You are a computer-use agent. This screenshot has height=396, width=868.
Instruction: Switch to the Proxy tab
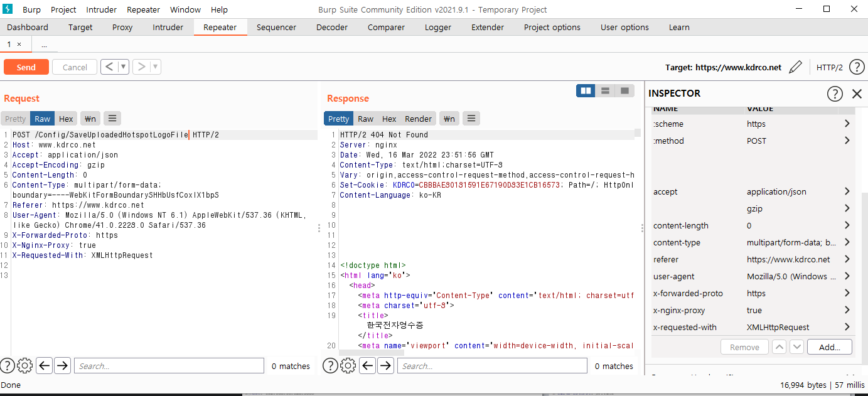122,27
